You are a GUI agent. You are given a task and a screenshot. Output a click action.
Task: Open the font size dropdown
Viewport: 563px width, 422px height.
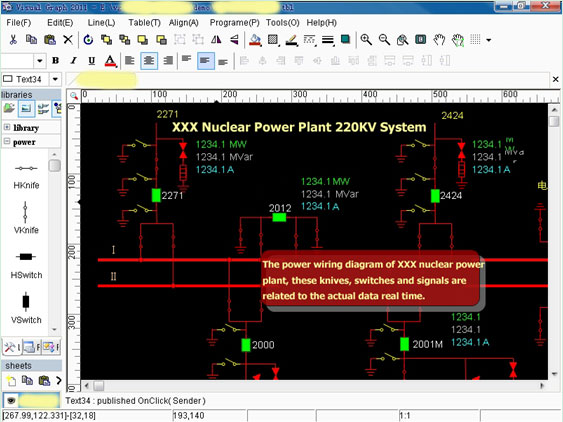[39, 61]
